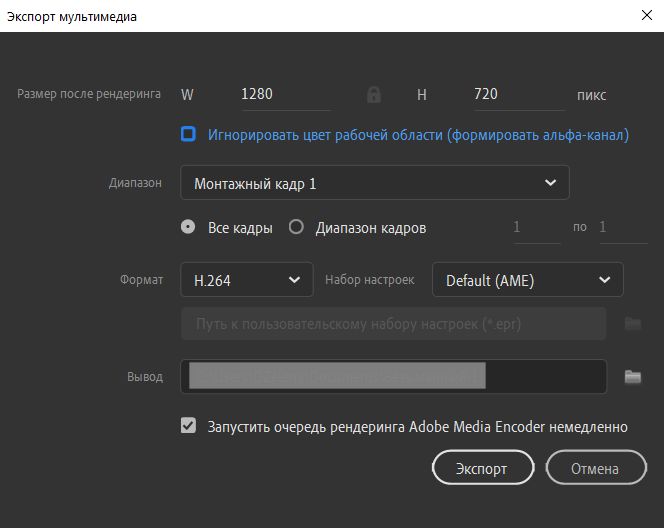664x528 pixels.
Task: Expand the H.264 format dropdown
Action: 246,280
